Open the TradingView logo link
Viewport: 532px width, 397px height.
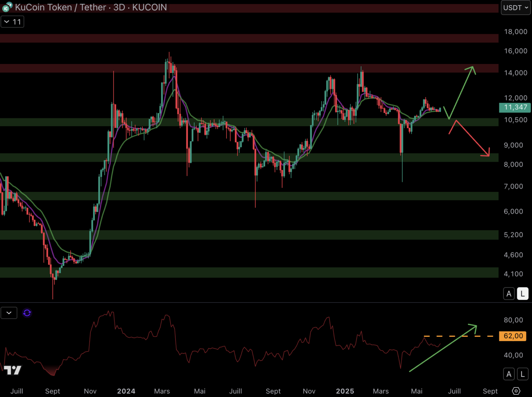(13, 370)
